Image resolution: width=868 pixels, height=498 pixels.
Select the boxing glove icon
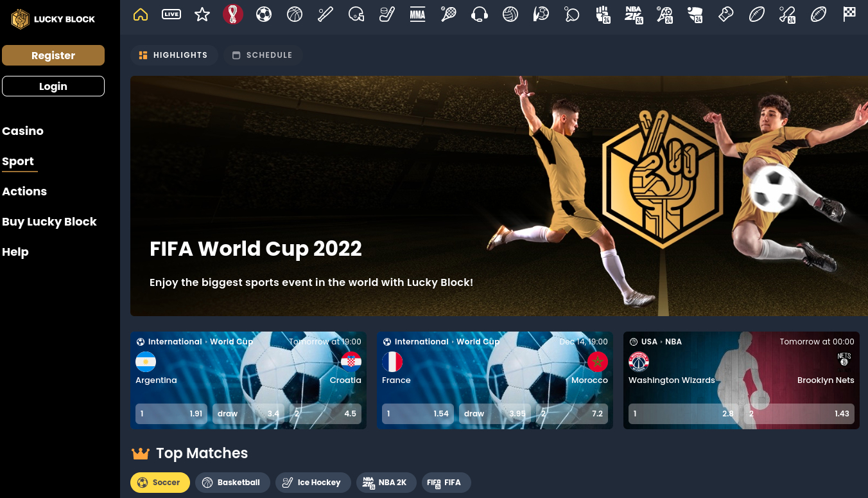pos(726,14)
